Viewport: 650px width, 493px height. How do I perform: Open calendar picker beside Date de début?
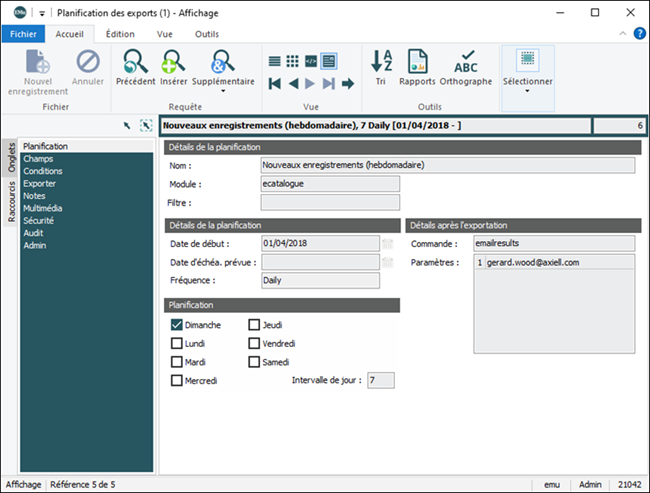(x=387, y=243)
